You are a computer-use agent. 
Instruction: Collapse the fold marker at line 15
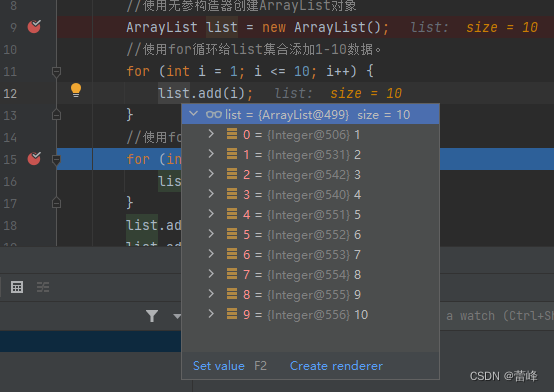(x=56, y=159)
